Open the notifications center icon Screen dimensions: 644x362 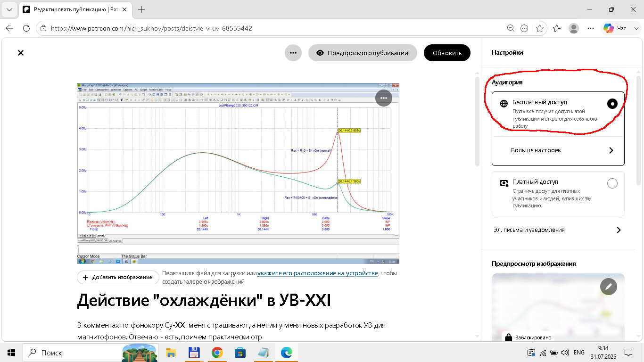(629, 352)
